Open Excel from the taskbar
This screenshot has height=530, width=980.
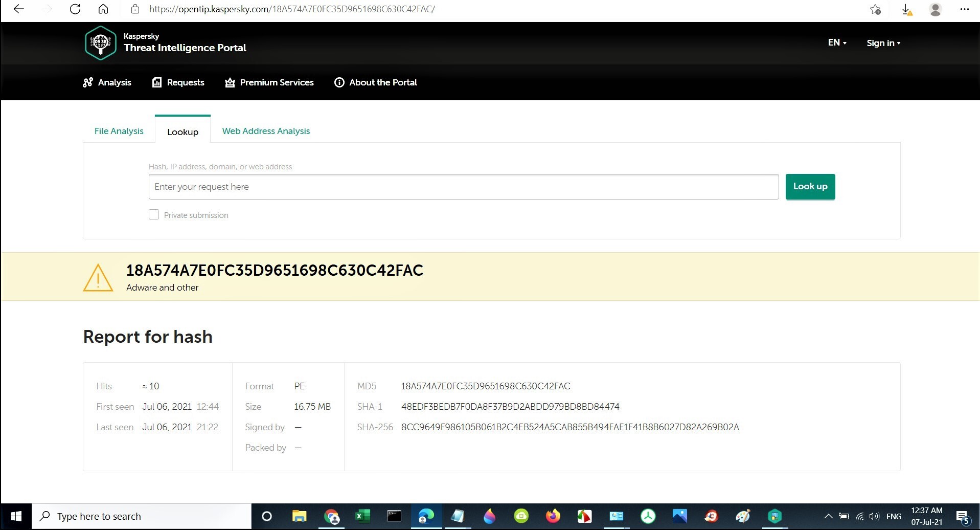362,517
